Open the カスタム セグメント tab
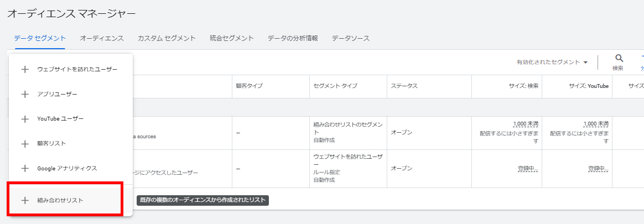The height and width of the screenshot is (224, 644). coord(167,38)
